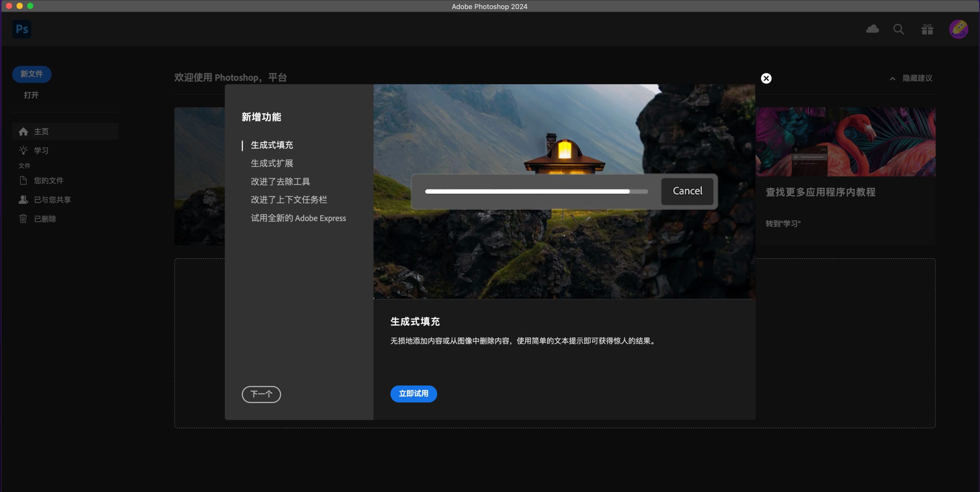The width and height of the screenshot is (980, 492).
Task: Open the user profile avatar
Action: [x=958, y=29]
